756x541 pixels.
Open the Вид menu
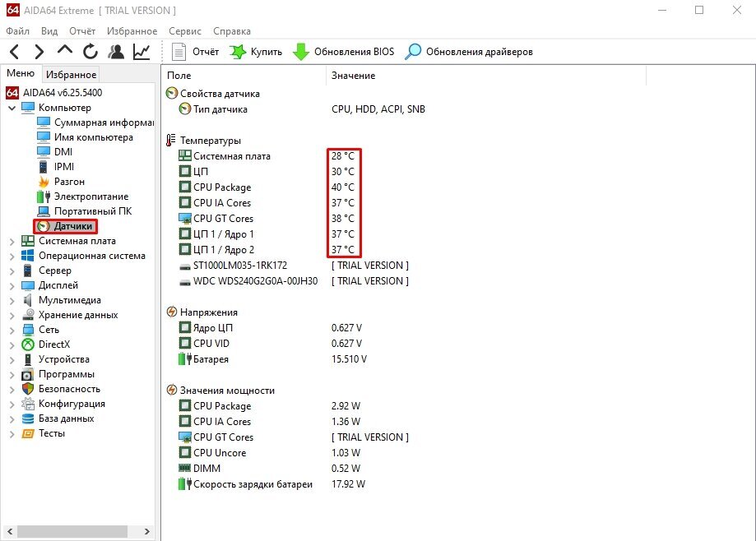[49, 30]
